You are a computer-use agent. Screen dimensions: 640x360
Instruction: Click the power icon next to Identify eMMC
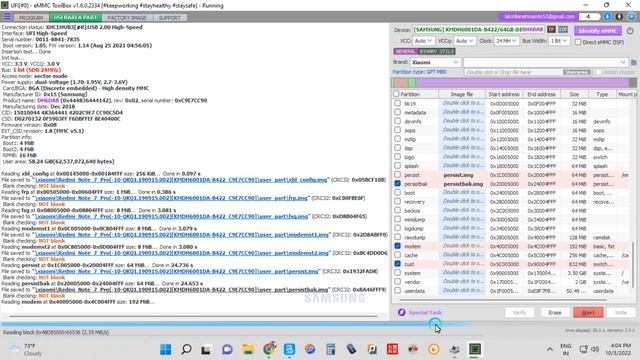630,31
